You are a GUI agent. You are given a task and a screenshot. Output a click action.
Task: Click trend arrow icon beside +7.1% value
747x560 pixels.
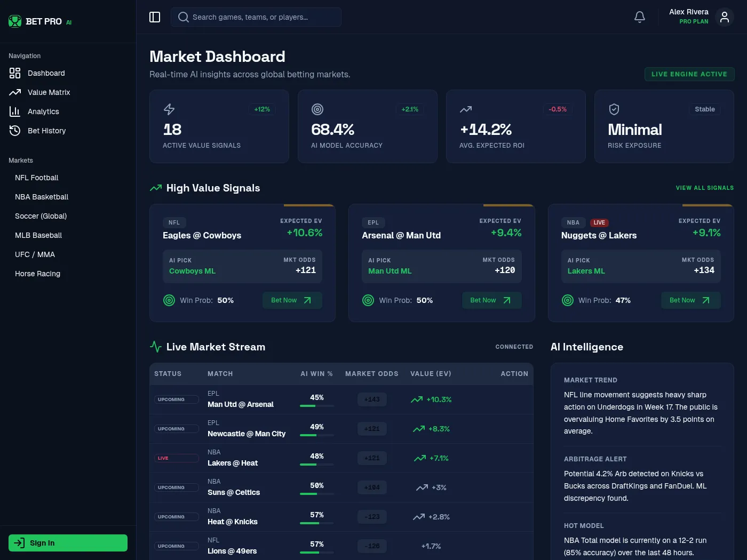[420, 458]
